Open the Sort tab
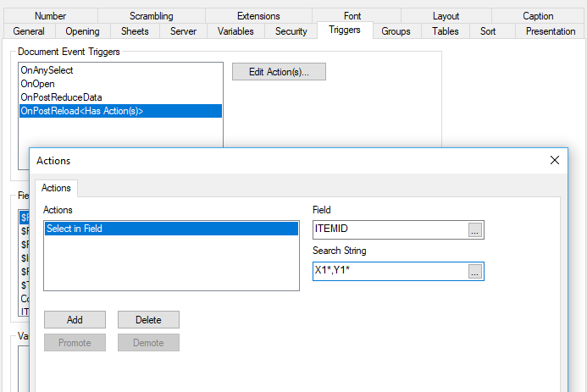The width and height of the screenshot is (587, 392). 488,31
